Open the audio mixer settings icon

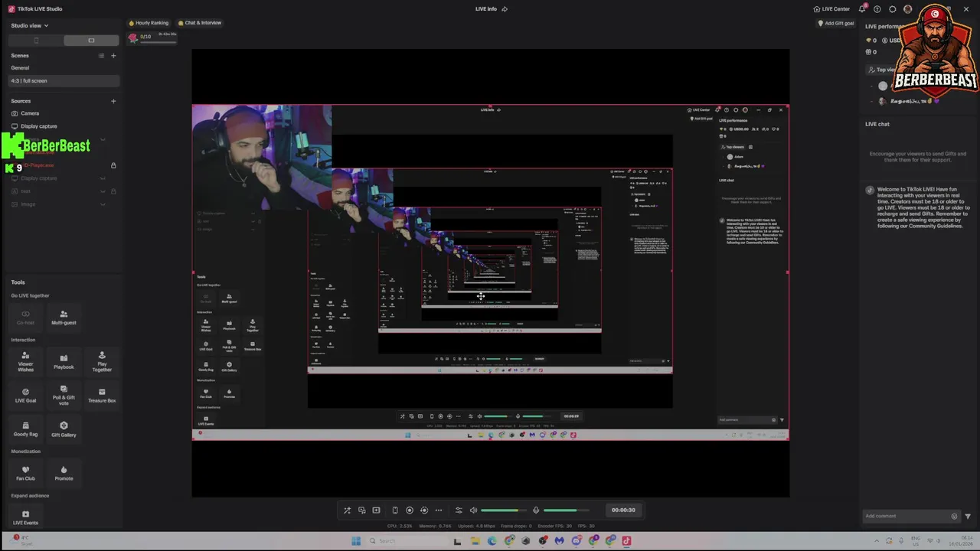(x=459, y=510)
